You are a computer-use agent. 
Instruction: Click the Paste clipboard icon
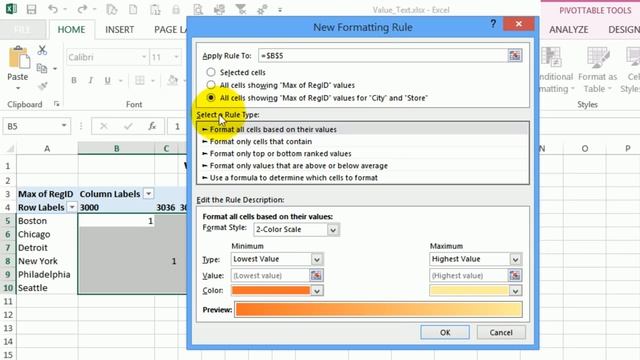(18, 57)
